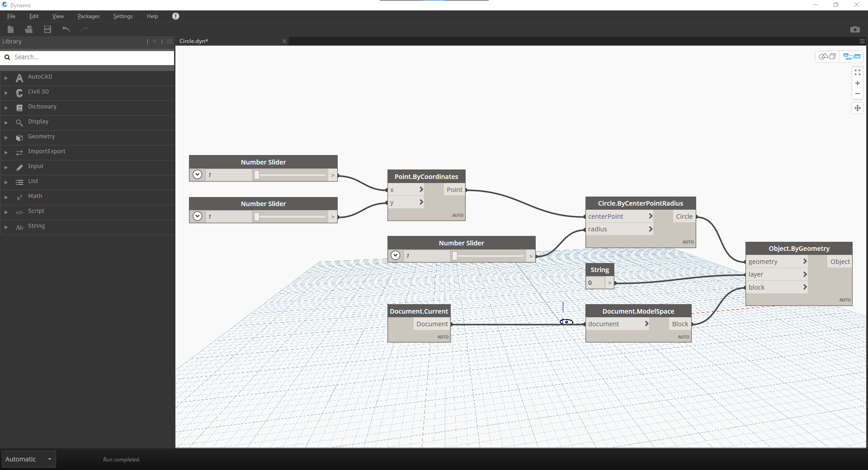Expand first Number Slider settings chevron
This screenshot has height=470, width=868.
coord(197,174)
